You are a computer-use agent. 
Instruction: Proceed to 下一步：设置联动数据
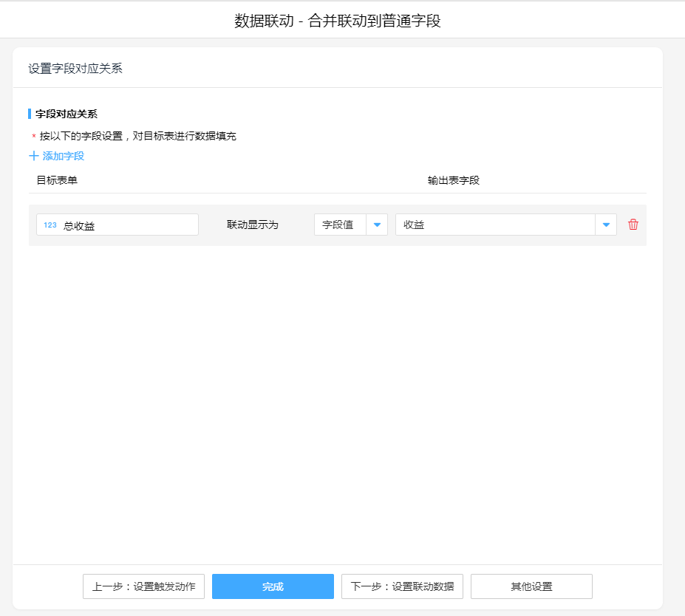402,586
